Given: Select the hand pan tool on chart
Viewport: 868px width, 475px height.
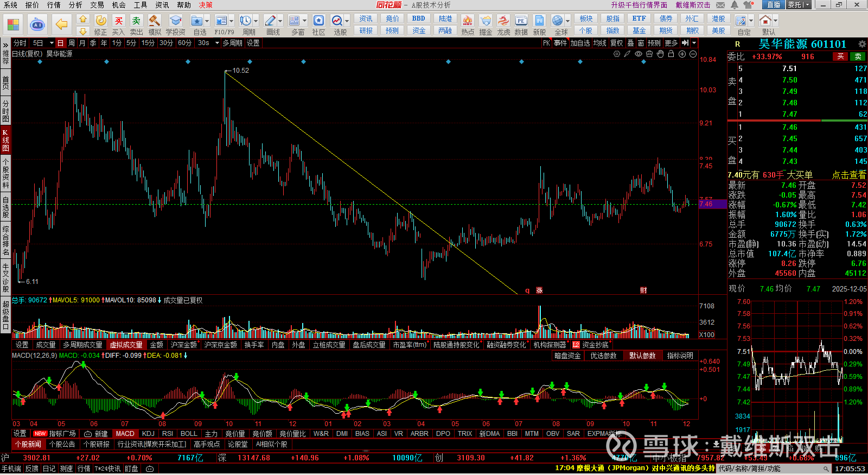Looking at the screenshot, I should 660,54.
